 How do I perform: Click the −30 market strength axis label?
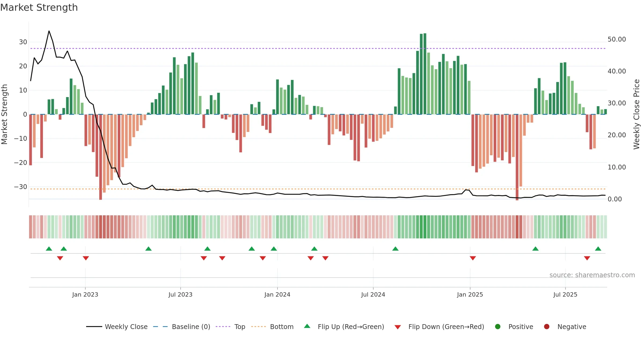[x=21, y=187]
